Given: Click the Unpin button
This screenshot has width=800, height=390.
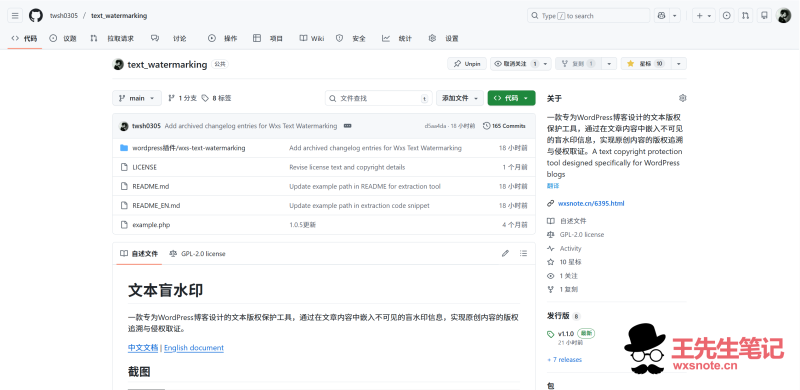Looking at the screenshot, I should (x=467, y=64).
